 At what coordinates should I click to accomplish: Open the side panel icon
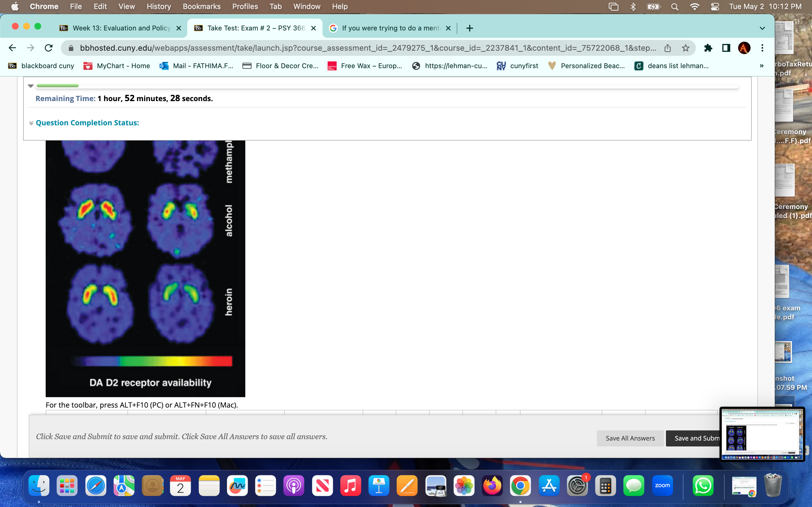(x=726, y=48)
